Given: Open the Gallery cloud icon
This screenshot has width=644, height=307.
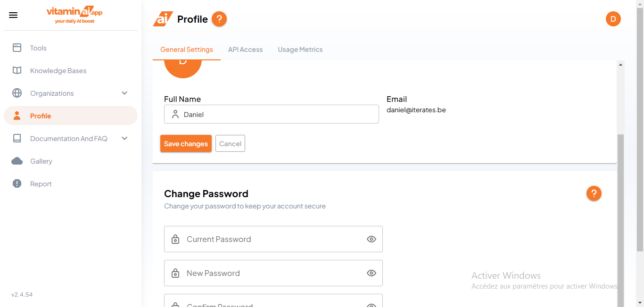Looking at the screenshot, I should tap(16, 161).
